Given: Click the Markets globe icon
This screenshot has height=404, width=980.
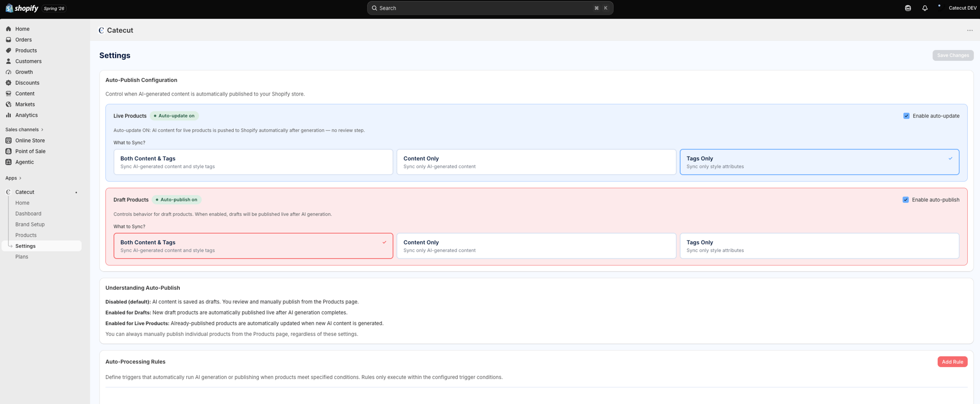Looking at the screenshot, I should pyautogui.click(x=8, y=104).
